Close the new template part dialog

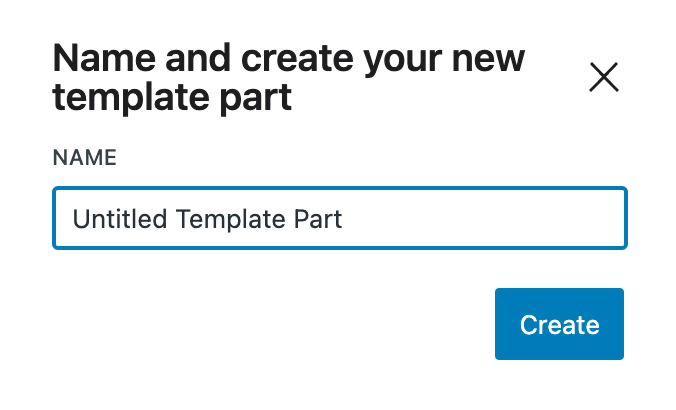[x=604, y=77]
